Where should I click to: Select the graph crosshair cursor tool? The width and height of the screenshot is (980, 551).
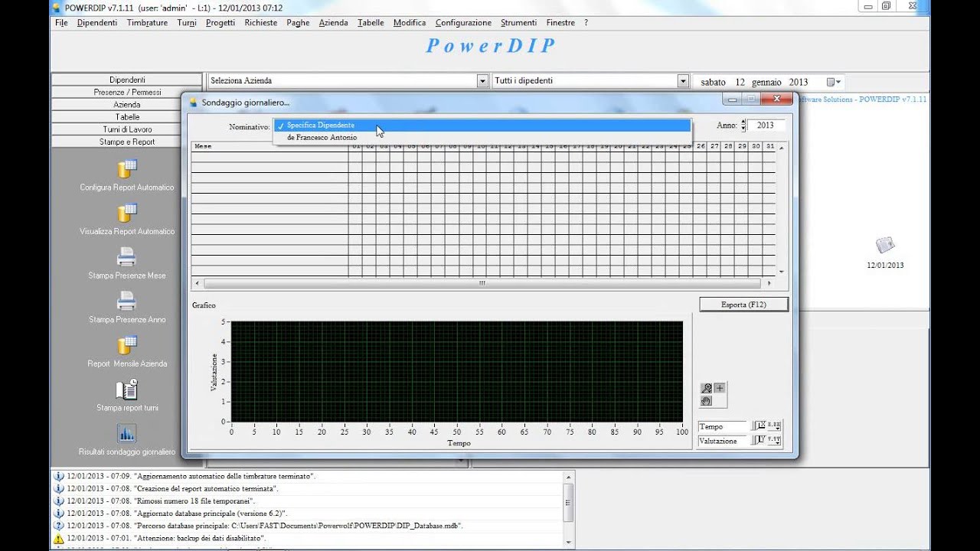720,388
